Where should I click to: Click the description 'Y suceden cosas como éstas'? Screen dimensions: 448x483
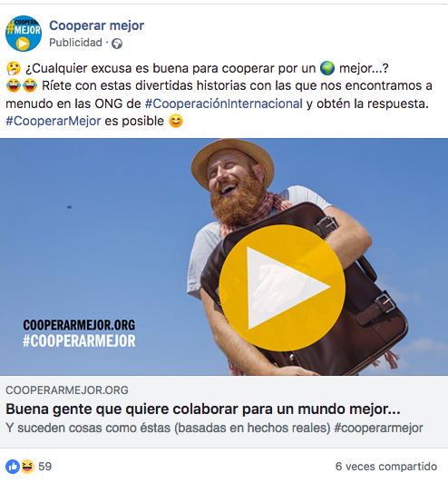(214, 428)
